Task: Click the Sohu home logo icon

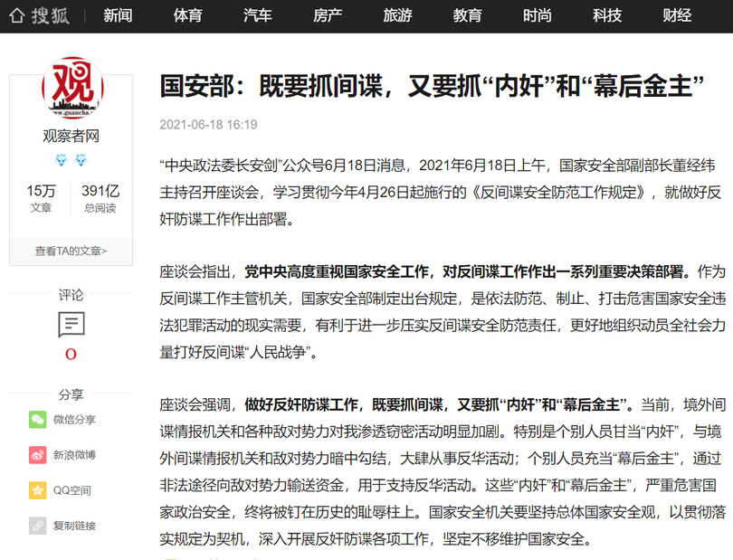Action: click(17, 15)
